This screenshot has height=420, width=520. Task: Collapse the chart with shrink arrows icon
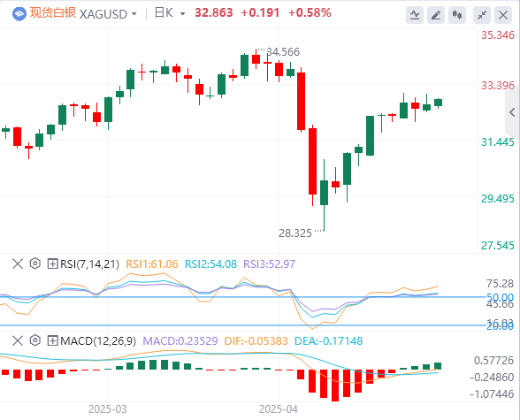[x=481, y=15]
